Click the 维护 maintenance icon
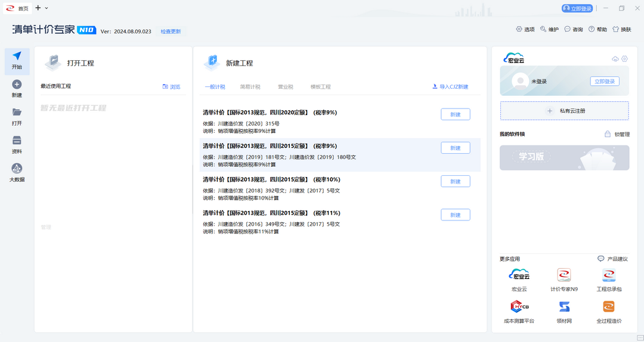Screen dimensions: 644x342 coord(543,29)
